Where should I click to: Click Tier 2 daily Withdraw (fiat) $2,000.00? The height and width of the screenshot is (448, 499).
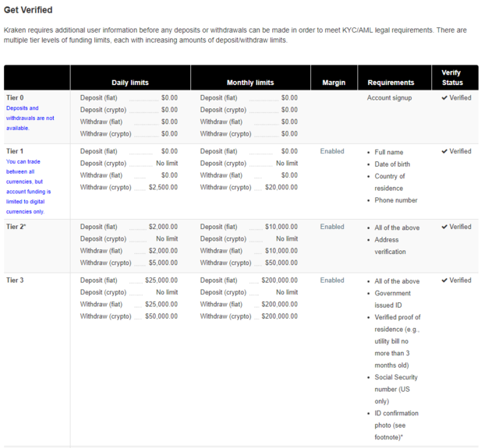tap(163, 251)
